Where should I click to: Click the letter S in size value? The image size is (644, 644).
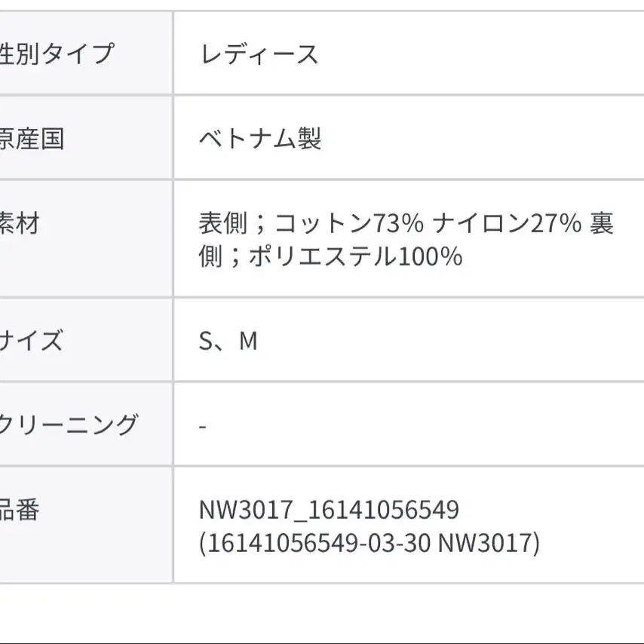click(x=205, y=341)
